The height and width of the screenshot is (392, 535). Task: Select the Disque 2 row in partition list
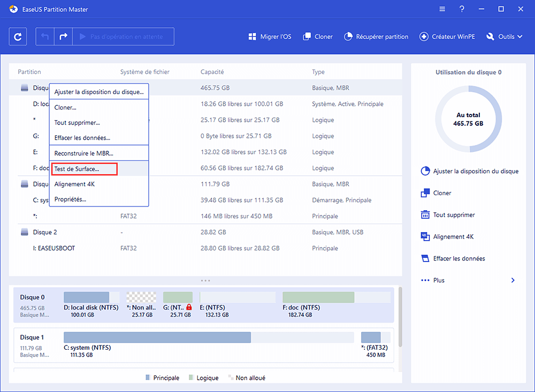(205, 232)
